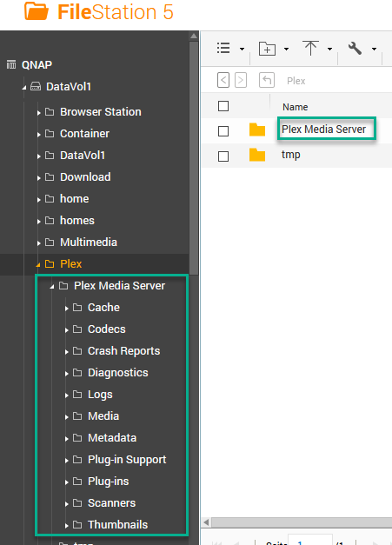Go back with the left navigation arrow

click(223, 80)
